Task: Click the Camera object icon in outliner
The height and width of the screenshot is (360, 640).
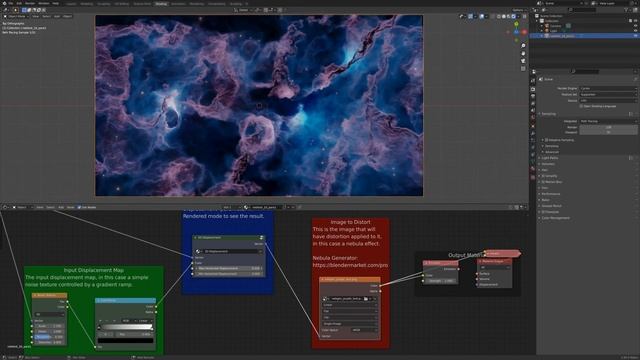Action: (547, 26)
